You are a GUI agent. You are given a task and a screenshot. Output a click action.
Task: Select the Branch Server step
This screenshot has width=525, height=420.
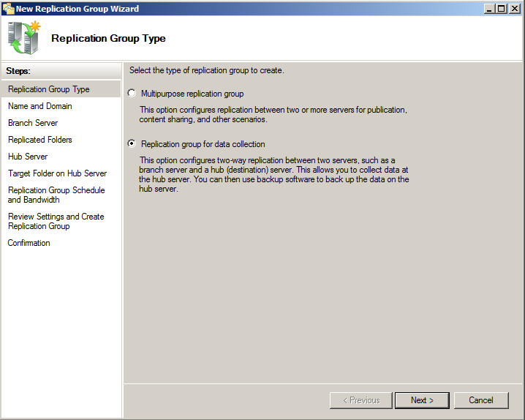click(33, 123)
